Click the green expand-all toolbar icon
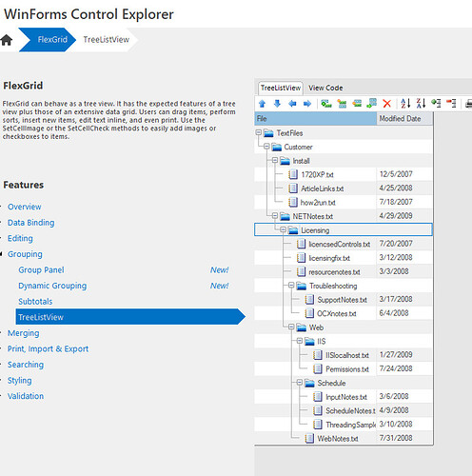472x476 pixels. [x=436, y=104]
